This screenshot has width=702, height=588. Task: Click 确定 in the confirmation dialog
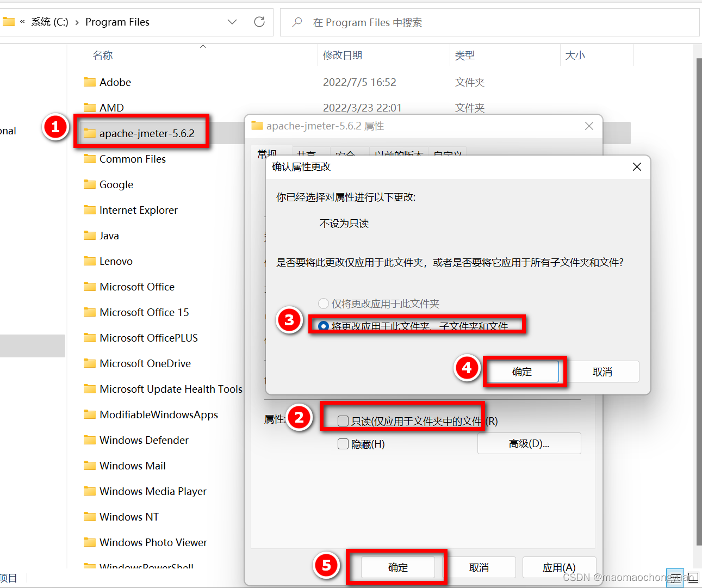(x=523, y=372)
